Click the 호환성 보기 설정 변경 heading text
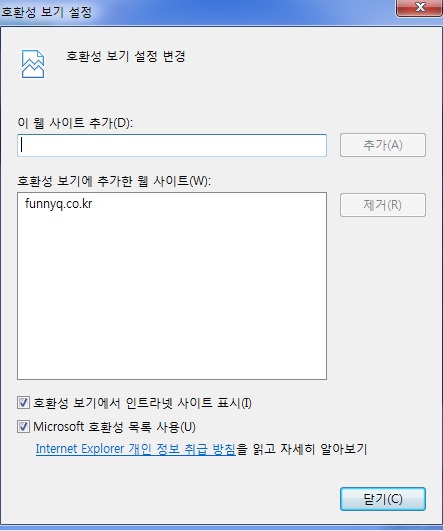 126,56
